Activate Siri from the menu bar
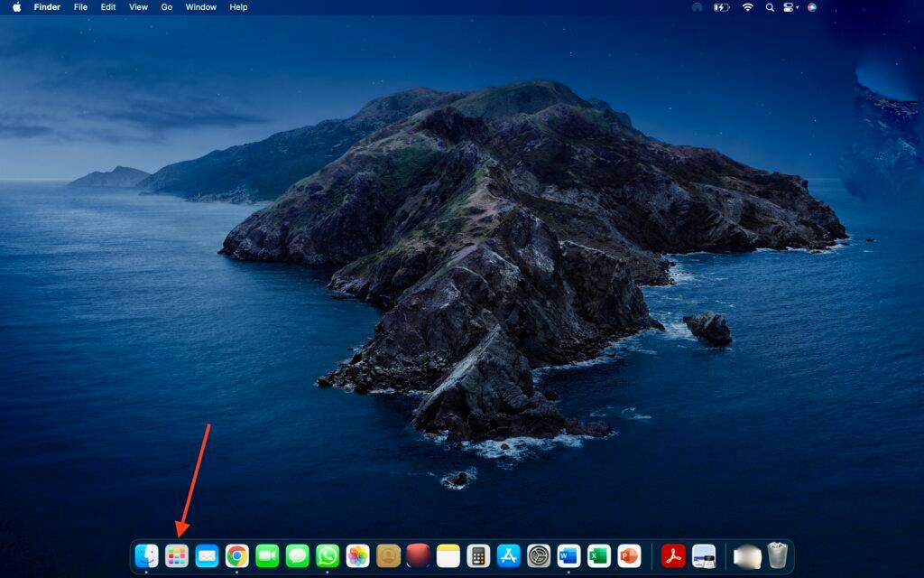 click(x=812, y=7)
